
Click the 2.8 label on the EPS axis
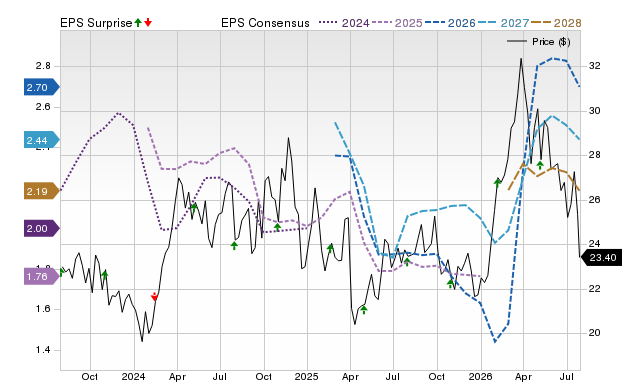click(x=43, y=66)
